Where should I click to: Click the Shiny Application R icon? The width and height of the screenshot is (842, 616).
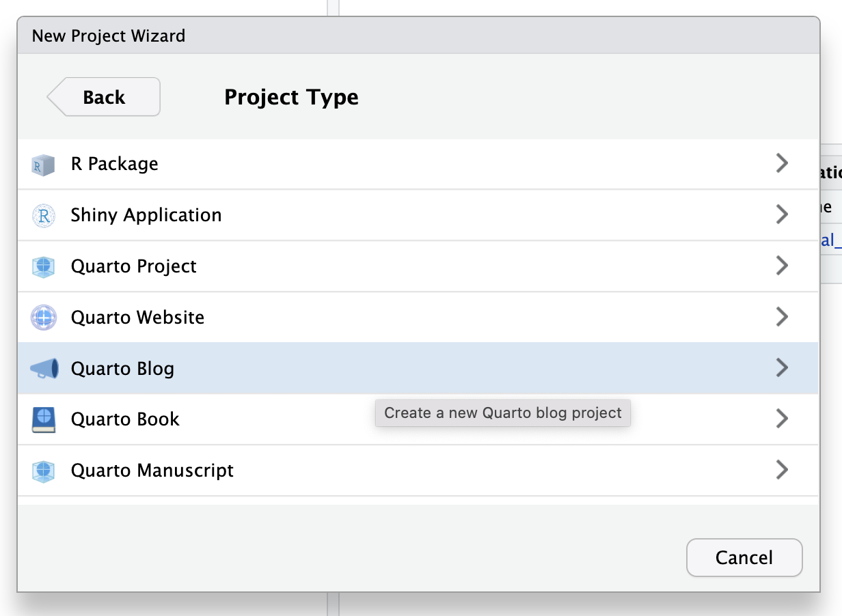click(x=43, y=216)
